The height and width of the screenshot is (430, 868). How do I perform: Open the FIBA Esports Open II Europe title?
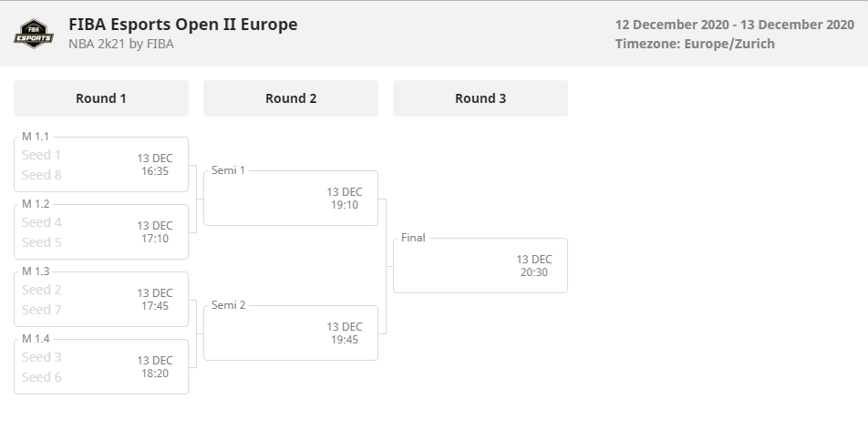coord(182,25)
